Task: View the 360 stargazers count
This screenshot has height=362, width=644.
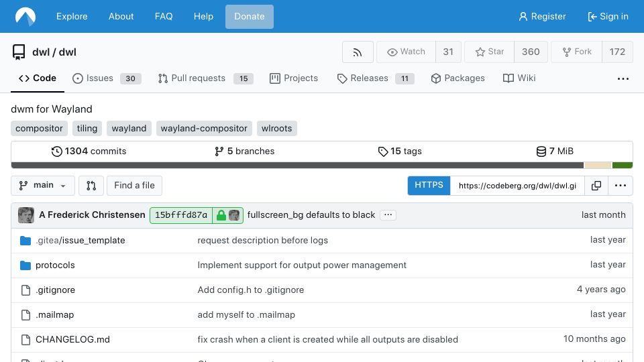Action: (x=531, y=52)
